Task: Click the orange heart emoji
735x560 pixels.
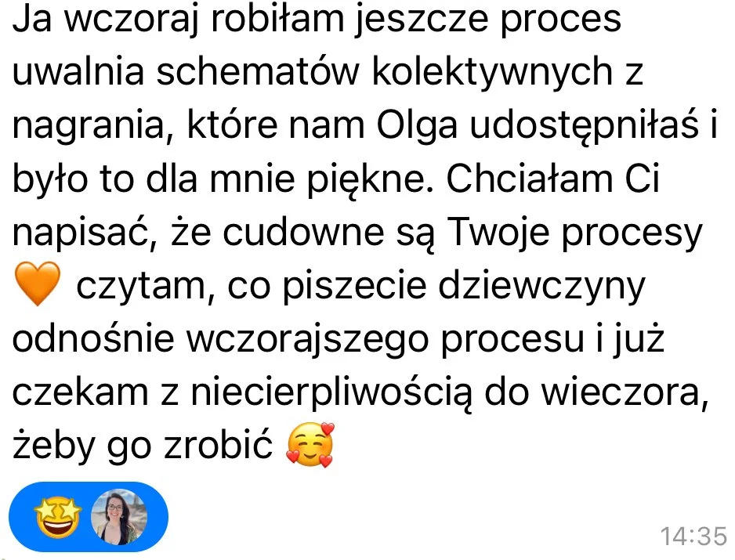Action: coord(38,284)
